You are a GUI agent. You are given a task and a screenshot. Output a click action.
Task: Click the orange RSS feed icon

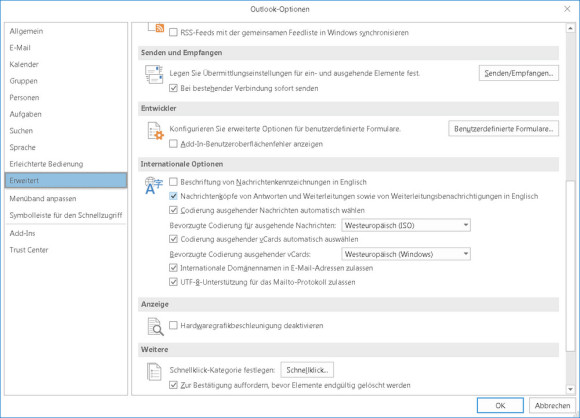point(159,28)
